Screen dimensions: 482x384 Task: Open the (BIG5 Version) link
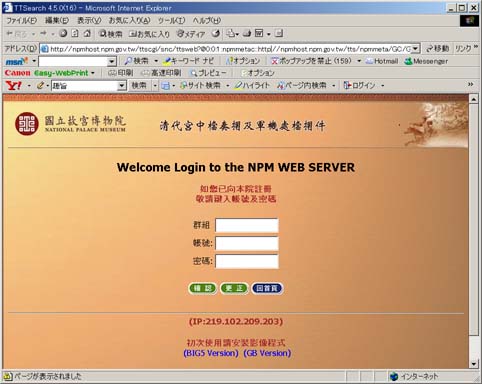pos(211,353)
